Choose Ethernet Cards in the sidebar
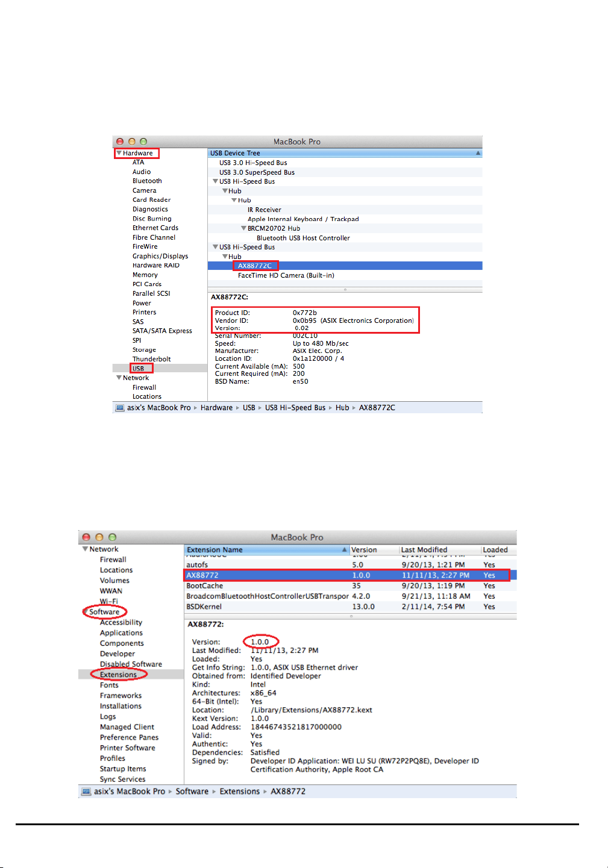Viewport: 608px width, 868px height. click(x=155, y=228)
